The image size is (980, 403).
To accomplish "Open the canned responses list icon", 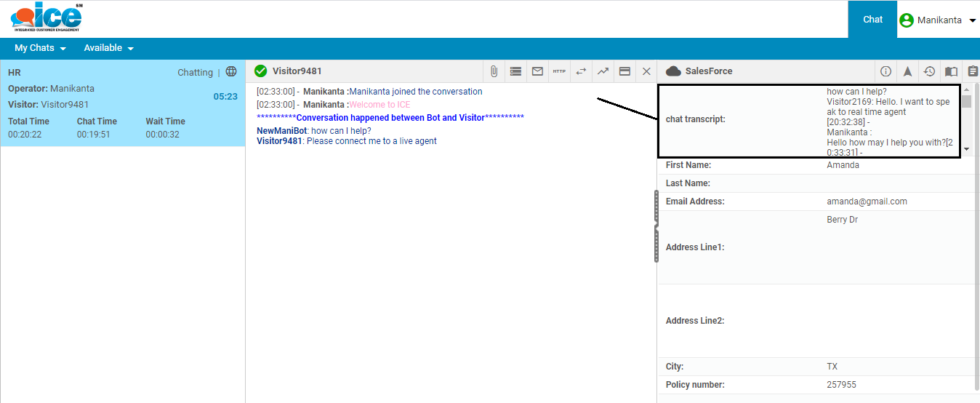I will pyautogui.click(x=515, y=71).
